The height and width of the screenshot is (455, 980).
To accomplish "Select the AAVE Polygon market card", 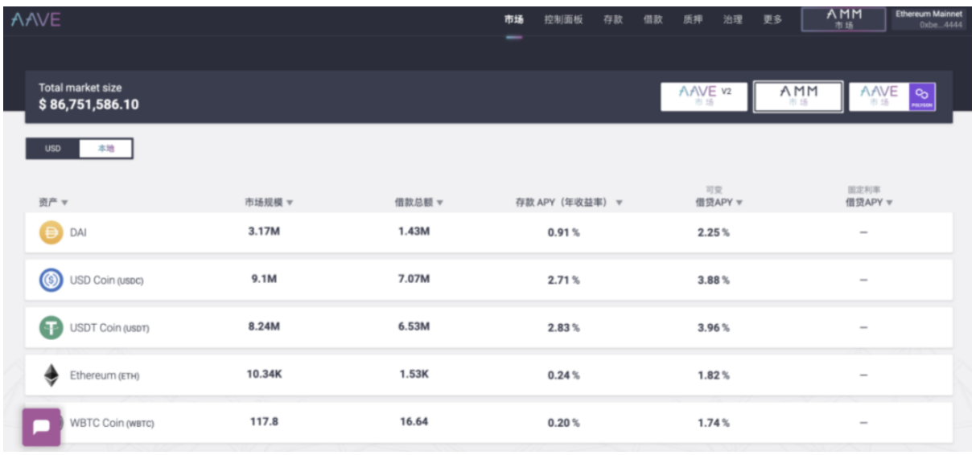I will [892, 97].
